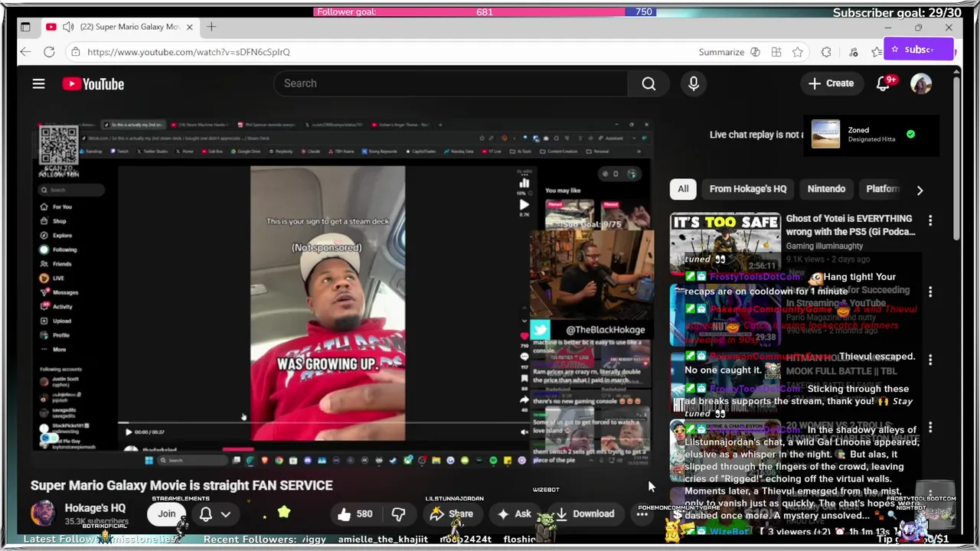Open a new browser tab
980x551 pixels.
click(x=211, y=27)
